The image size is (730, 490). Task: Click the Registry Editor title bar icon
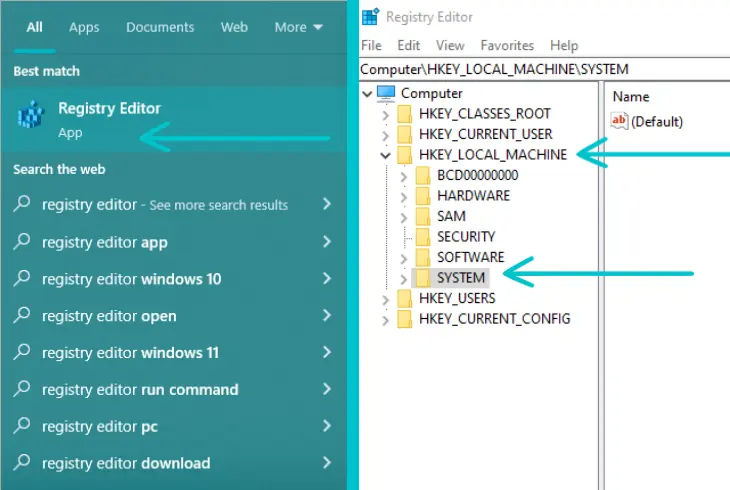(371, 17)
